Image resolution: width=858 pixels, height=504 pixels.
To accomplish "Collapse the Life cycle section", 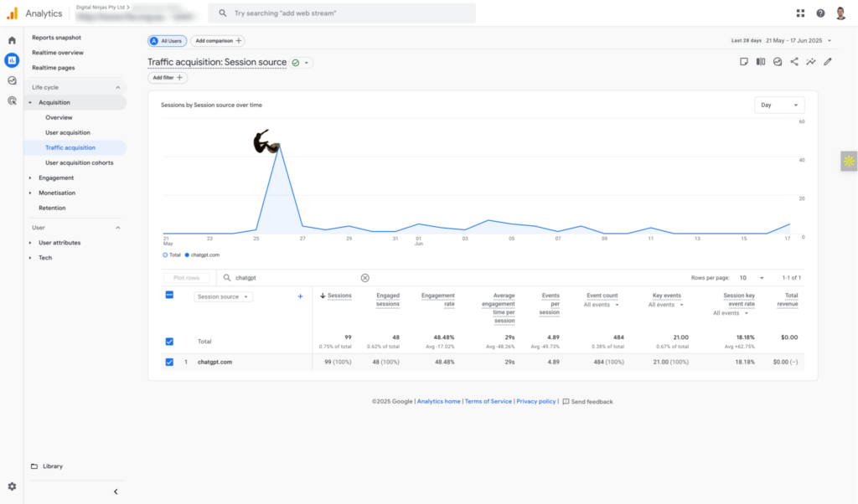I will point(118,87).
